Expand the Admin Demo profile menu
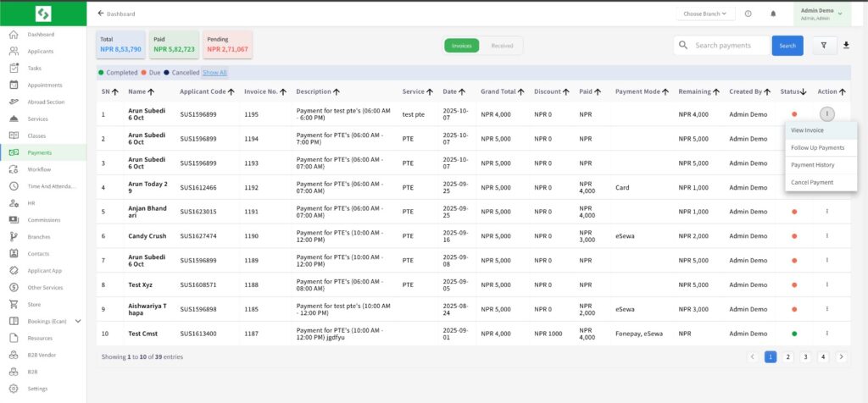Image resolution: width=868 pixels, height=403 pixels. click(x=822, y=14)
